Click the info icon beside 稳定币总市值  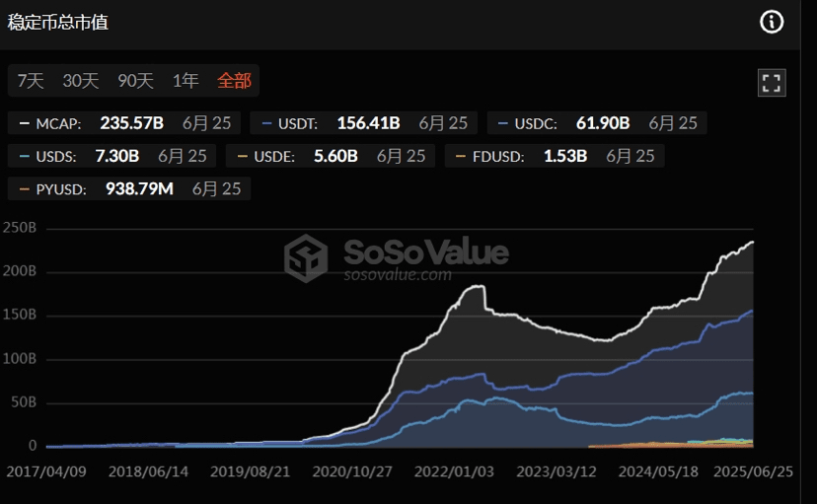[772, 22]
